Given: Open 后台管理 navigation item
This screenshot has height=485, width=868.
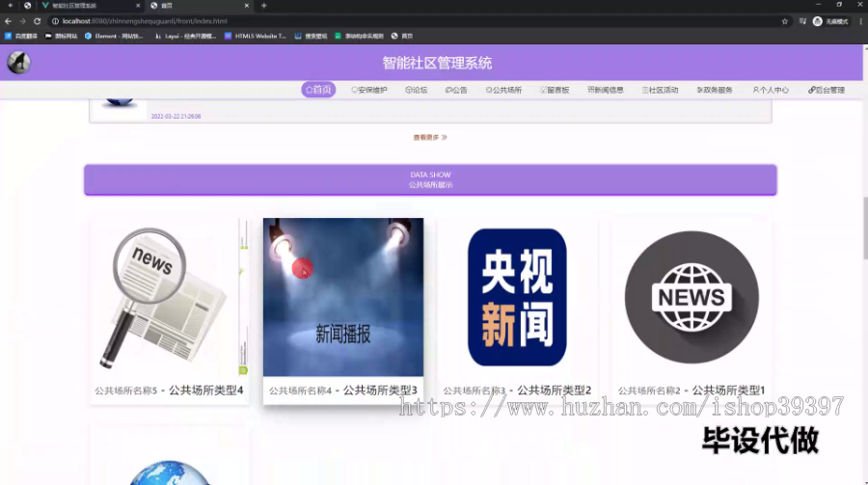Looking at the screenshot, I should (x=827, y=90).
